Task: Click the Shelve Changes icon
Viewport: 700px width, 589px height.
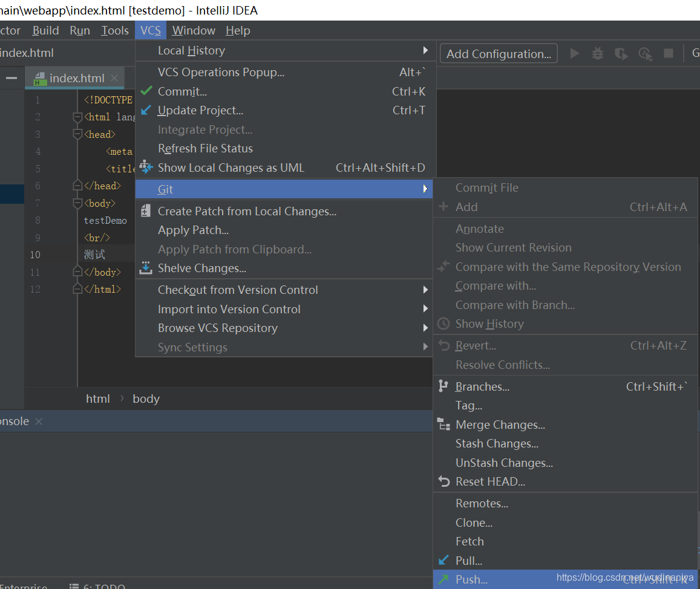Action: [x=146, y=268]
